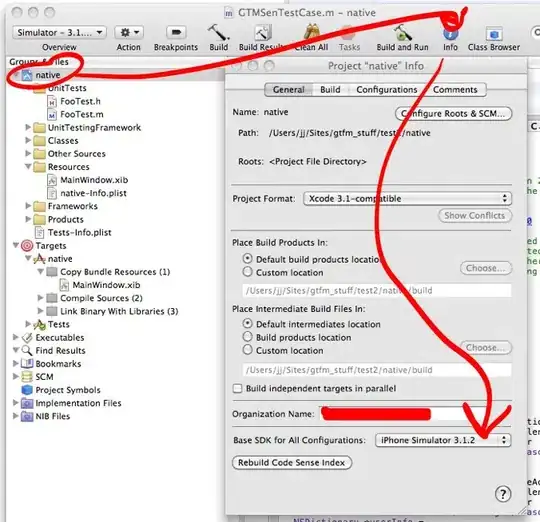
Task: Open the Action gear menu
Action: pyautogui.click(x=129, y=33)
